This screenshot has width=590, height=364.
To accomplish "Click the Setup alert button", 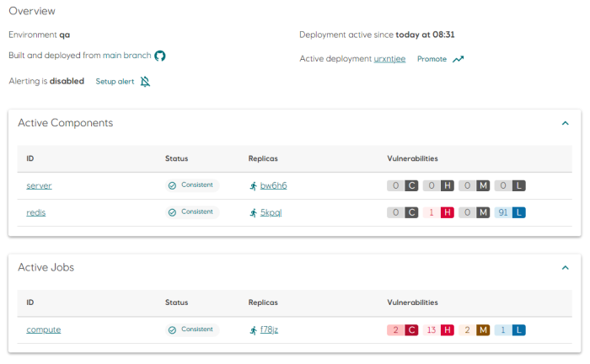I will [x=115, y=82].
